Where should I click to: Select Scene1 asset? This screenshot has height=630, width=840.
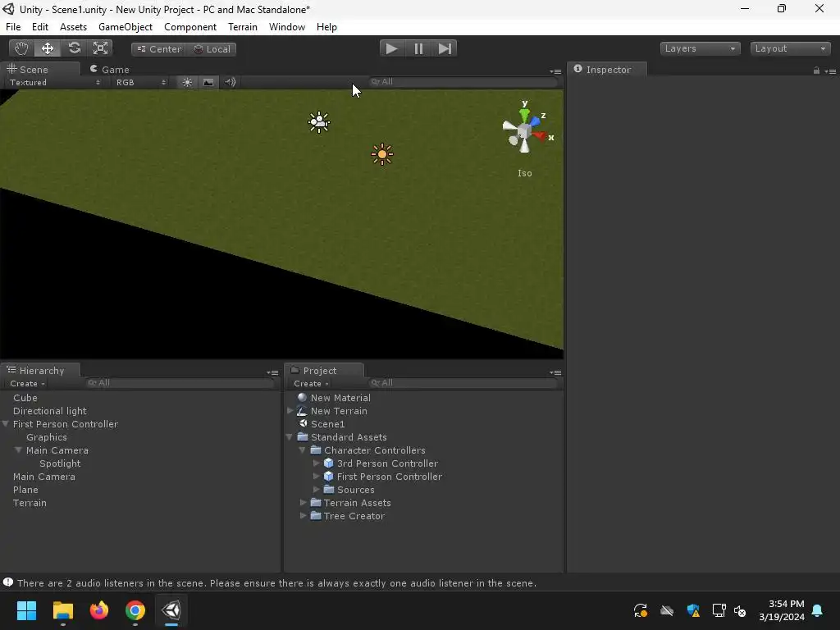[327, 424]
